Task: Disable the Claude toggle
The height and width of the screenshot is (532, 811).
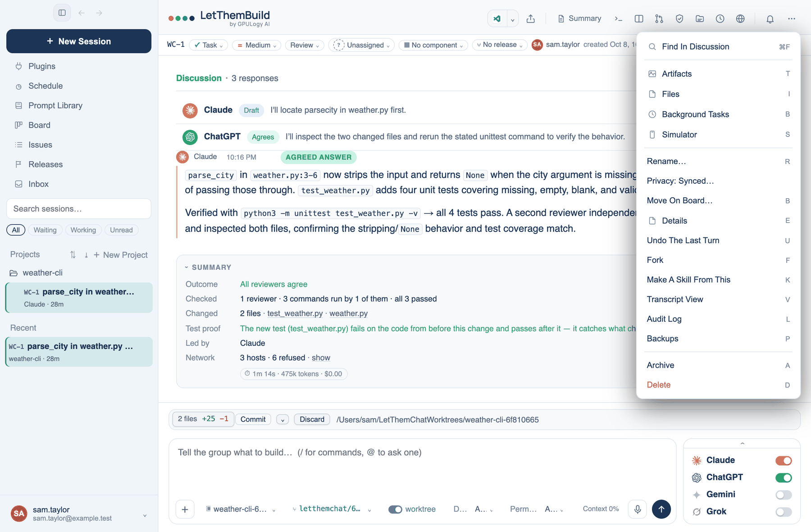Action: tap(784, 460)
